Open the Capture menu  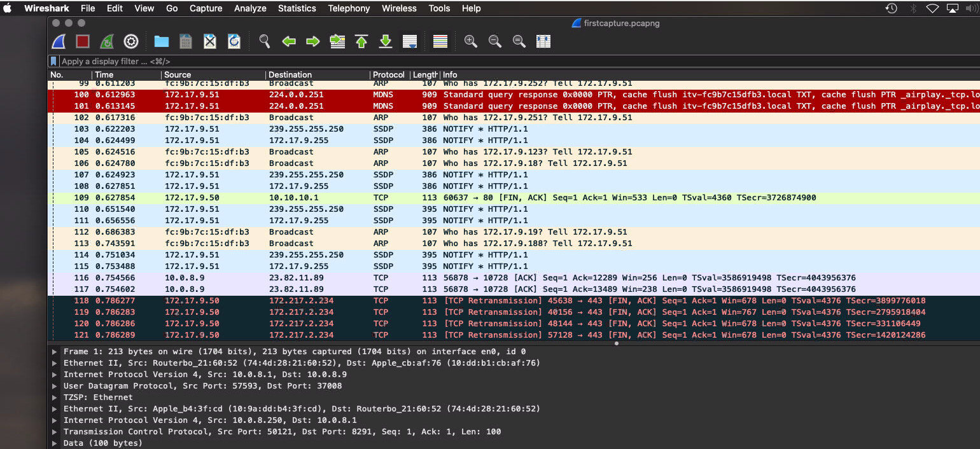click(x=206, y=8)
